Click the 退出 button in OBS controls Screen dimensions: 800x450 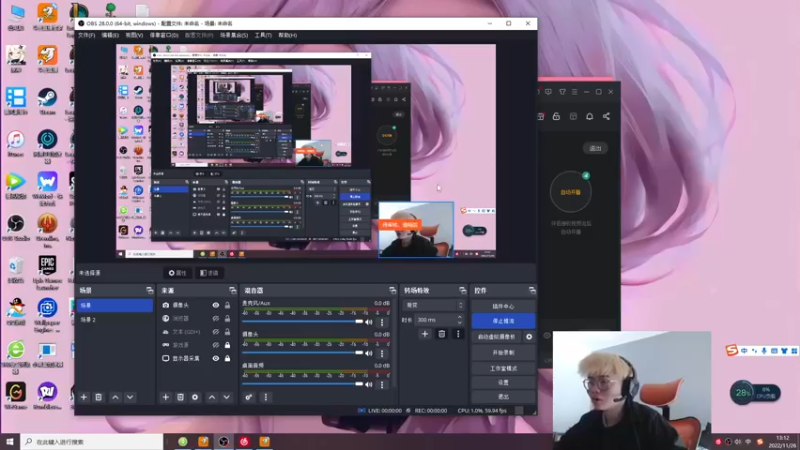503,396
